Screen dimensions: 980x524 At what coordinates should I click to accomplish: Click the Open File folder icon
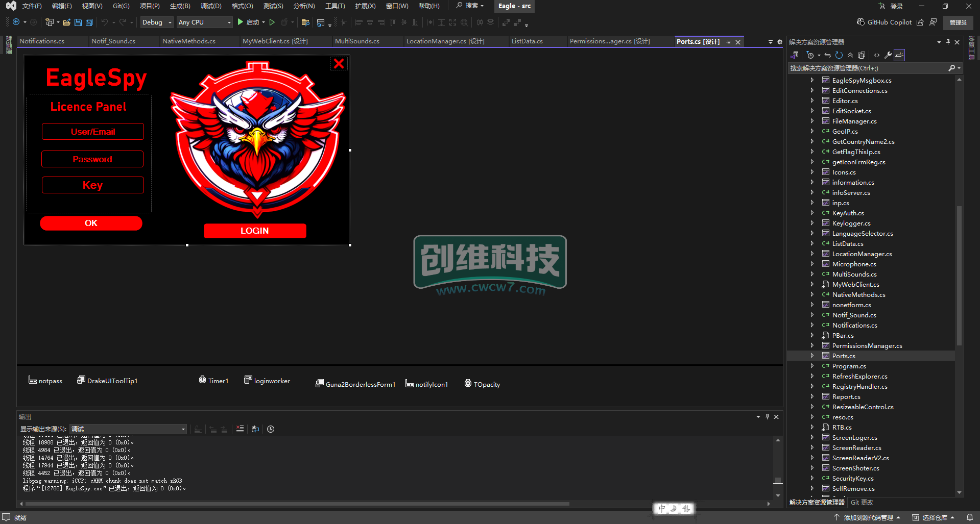[x=66, y=22]
